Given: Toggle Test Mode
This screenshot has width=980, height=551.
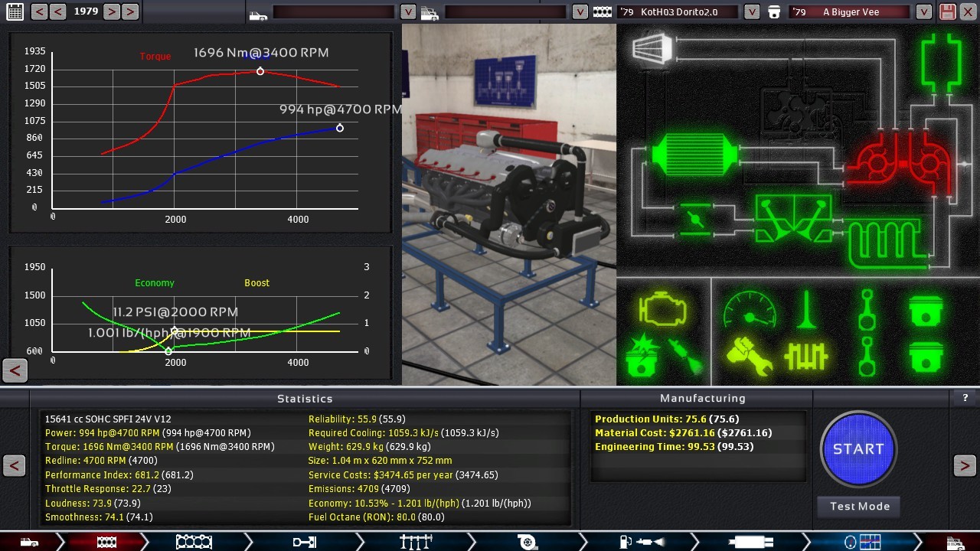Looking at the screenshot, I should tap(859, 506).
